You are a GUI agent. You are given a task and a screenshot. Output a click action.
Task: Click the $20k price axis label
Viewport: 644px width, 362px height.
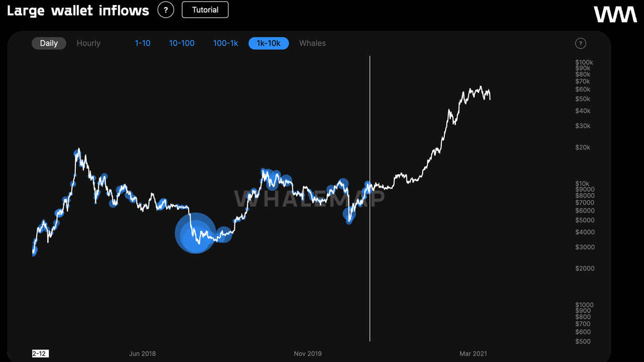583,147
